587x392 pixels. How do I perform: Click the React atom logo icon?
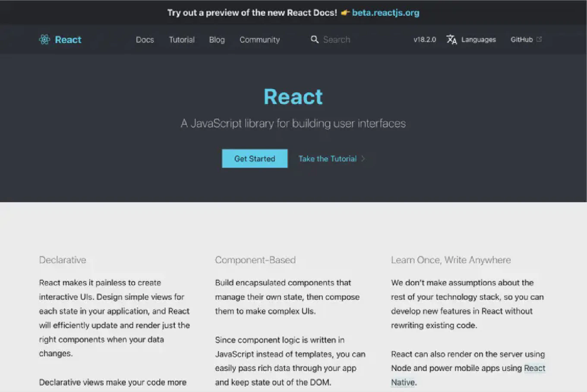pos(44,40)
